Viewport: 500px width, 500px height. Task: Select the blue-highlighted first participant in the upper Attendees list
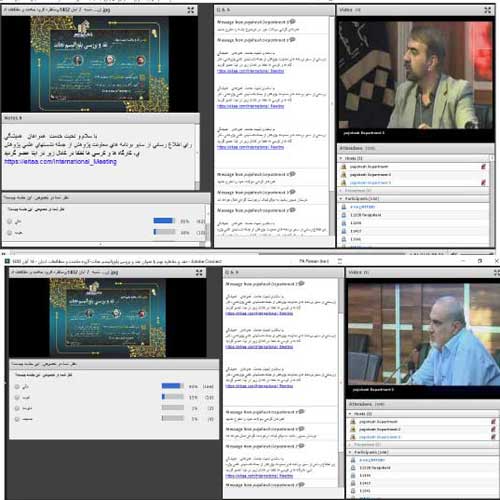tap(362, 207)
